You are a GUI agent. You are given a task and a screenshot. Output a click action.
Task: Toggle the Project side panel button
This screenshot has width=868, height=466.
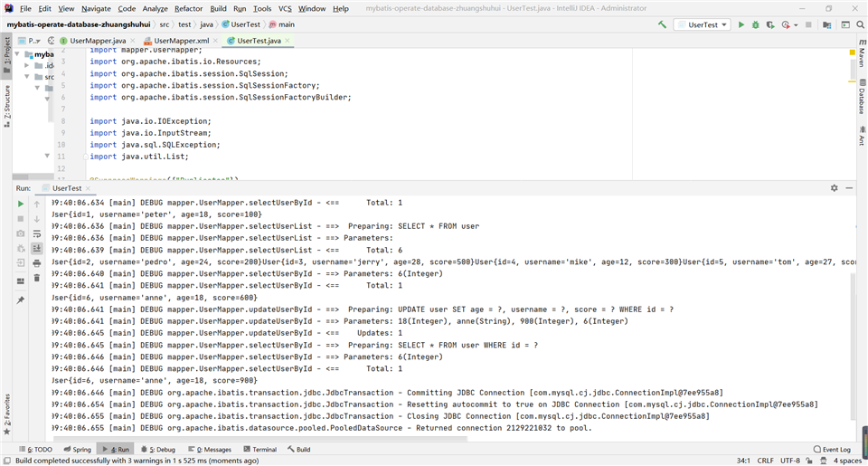[x=6, y=55]
